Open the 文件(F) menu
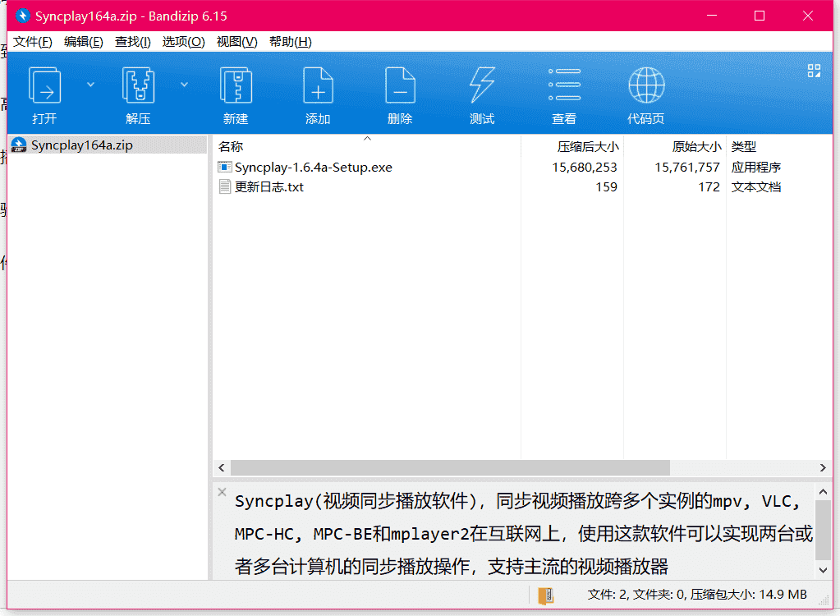Screen dimensions: 840x616 pyautogui.click(x=33, y=42)
